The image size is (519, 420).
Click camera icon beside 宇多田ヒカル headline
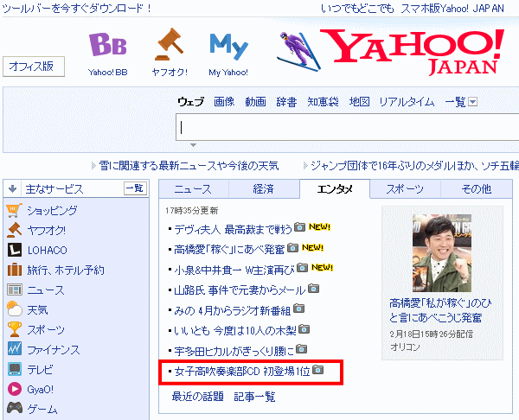(x=301, y=349)
